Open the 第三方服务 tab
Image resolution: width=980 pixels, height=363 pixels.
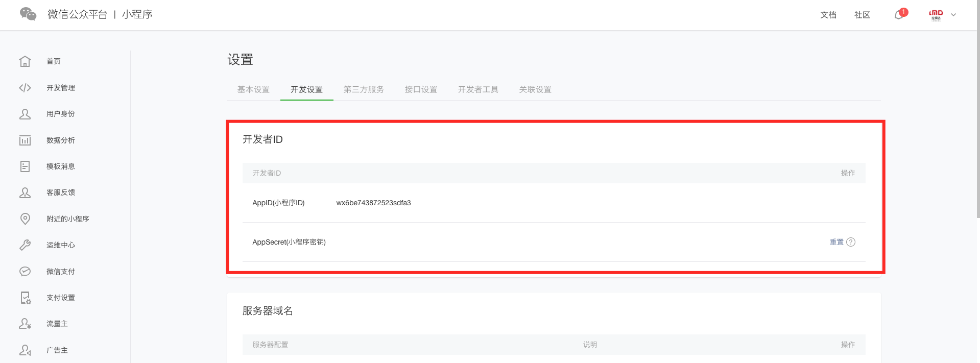click(364, 89)
